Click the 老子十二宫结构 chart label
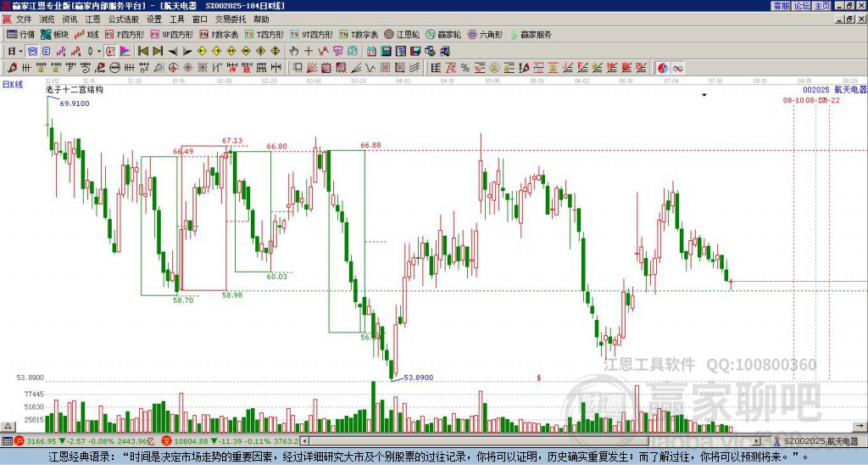The image size is (868, 465). tap(75, 89)
